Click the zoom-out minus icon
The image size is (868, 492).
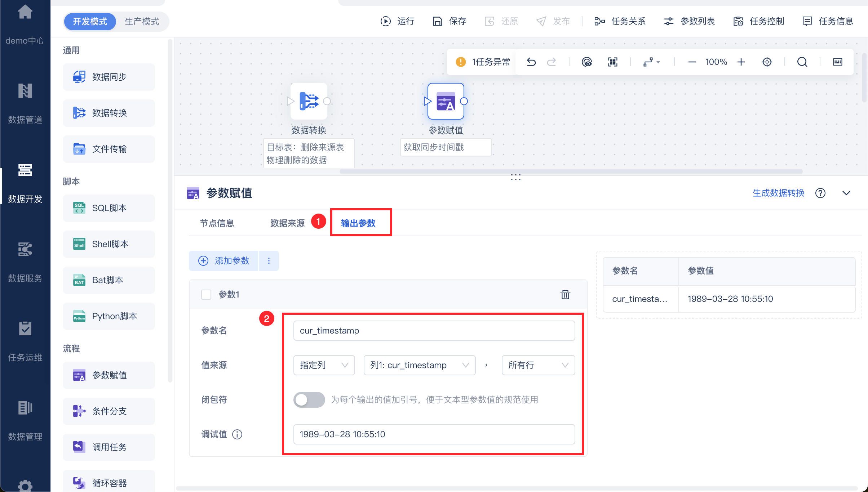tap(692, 62)
